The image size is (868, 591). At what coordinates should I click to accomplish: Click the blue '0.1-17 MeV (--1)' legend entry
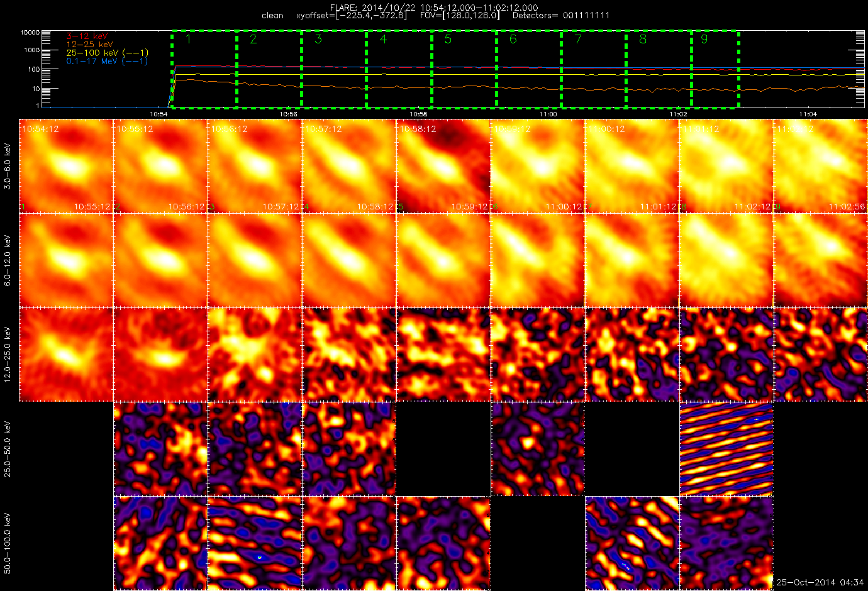pos(107,61)
